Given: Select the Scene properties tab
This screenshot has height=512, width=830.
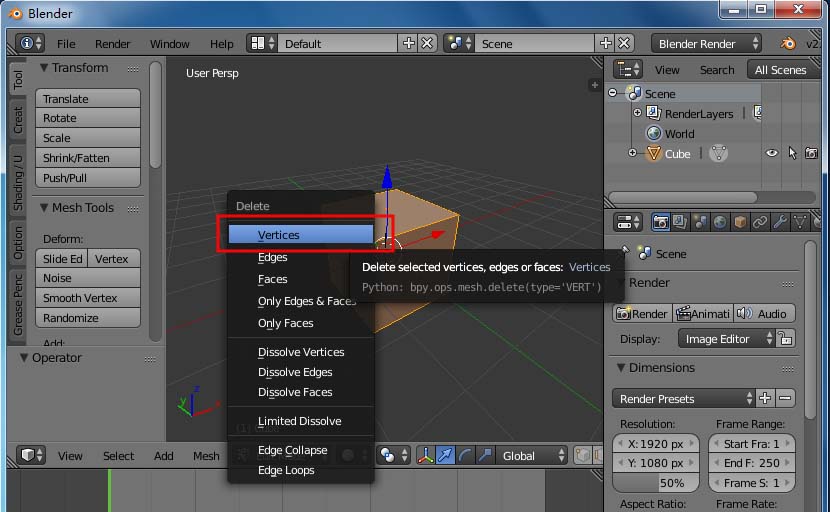Looking at the screenshot, I should [x=700, y=222].
